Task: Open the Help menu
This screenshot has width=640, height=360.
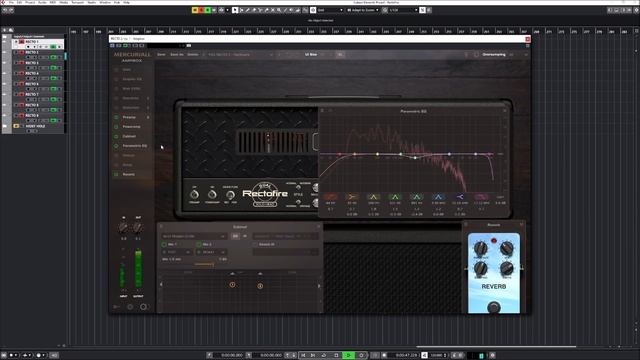Action: 127,2
